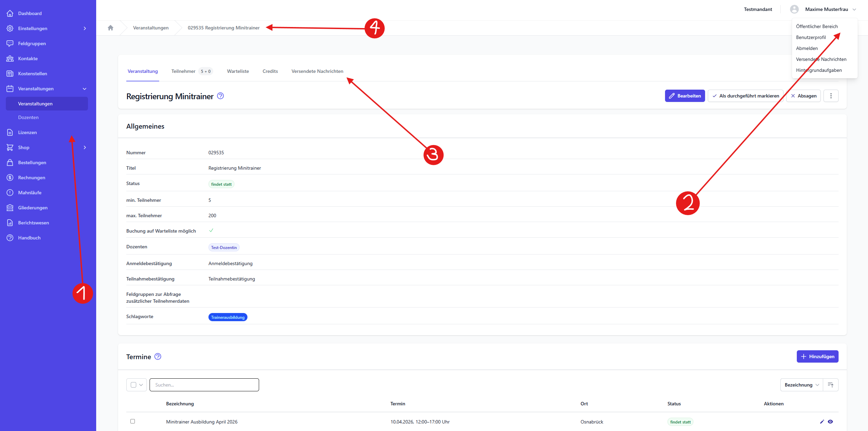The image size is (868, 431).
Task: Click pencil edit icon for Minitrainer Ausbildung row
Action: (822, 421)
